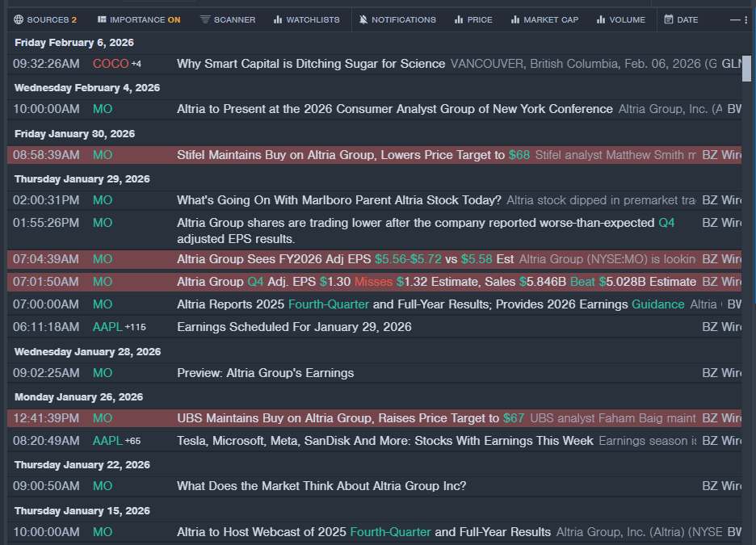Click the Importance list icon
The height and width of the screenshot is (545, 756).
[102, 19]
